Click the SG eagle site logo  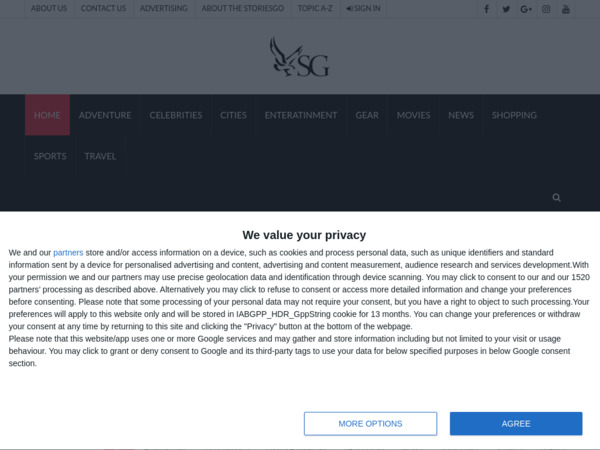299,57
